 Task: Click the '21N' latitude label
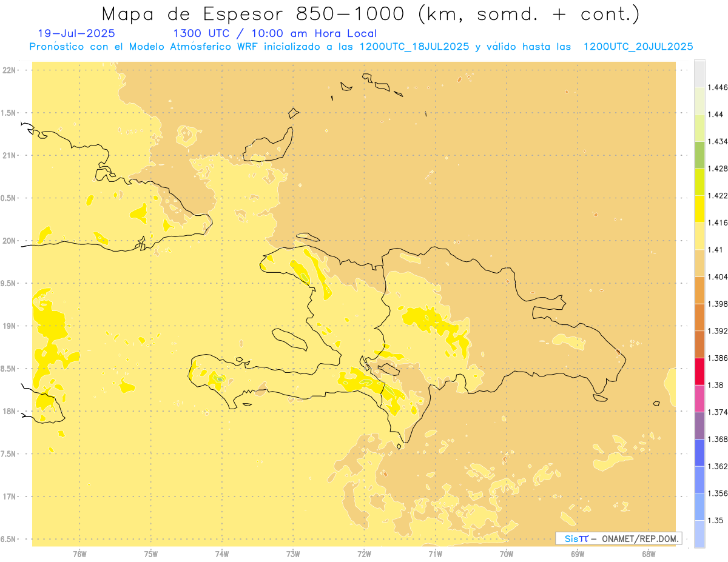click(10, 155)
